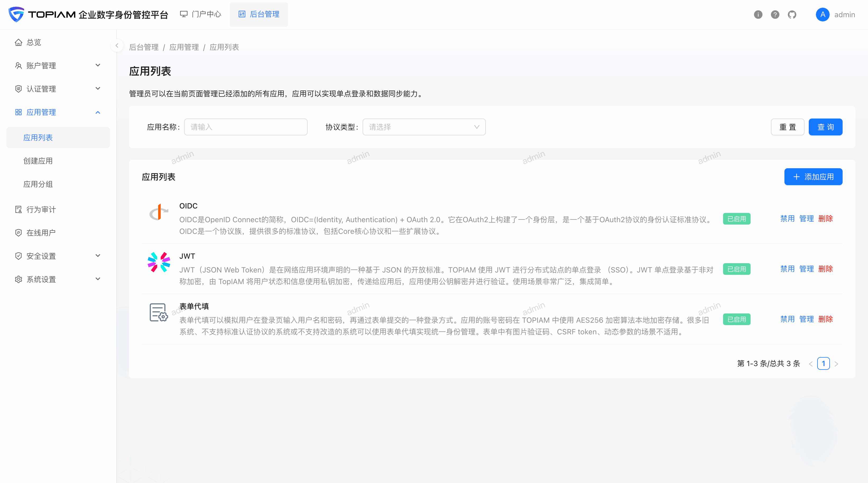Click the TOPIAM shield logo

click(16, 14)
